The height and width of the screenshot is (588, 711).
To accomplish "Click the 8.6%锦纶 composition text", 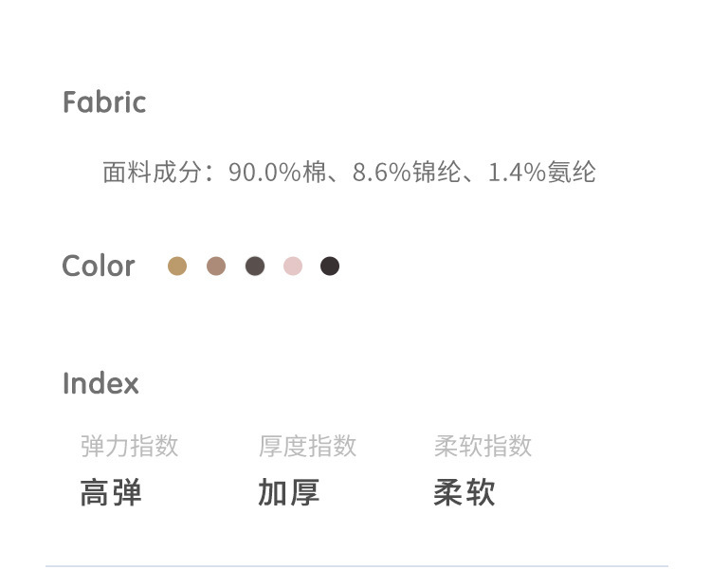I will click(407, 173).
